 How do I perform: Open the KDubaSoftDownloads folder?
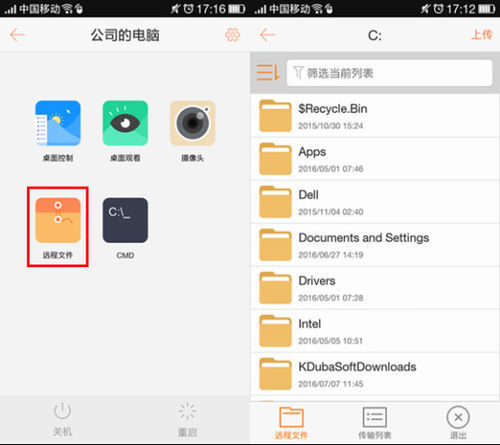375,374
